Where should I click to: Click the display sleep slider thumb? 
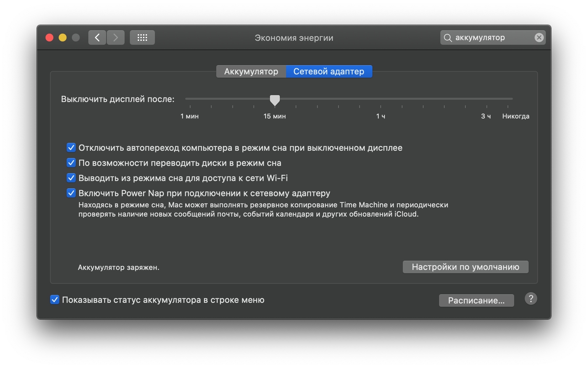[275, 100]
